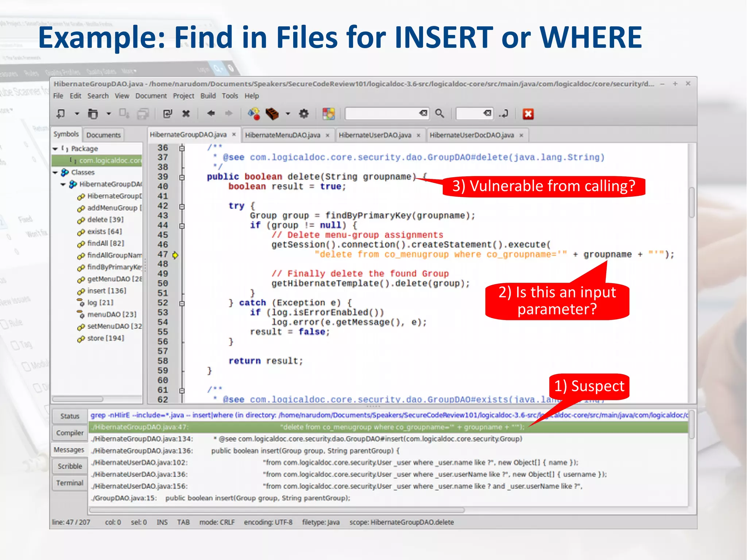
Task: Toggle fold marker at line 42
Action: 182,206
